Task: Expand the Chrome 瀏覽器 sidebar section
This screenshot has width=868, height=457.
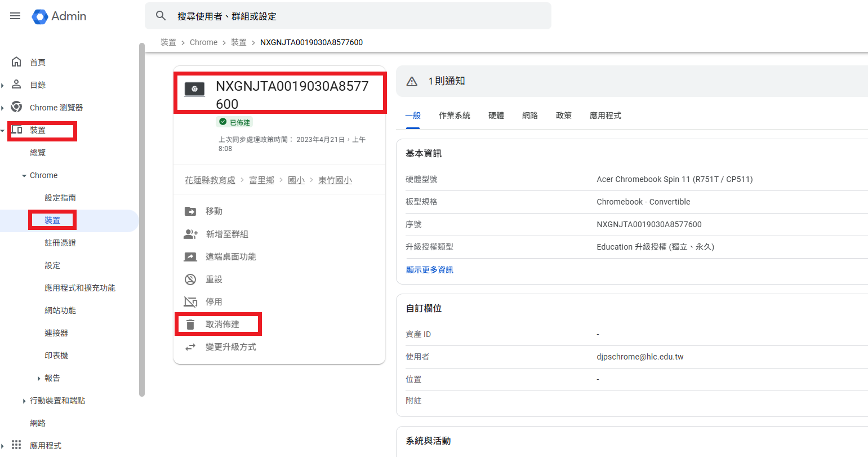Action: 3,108
